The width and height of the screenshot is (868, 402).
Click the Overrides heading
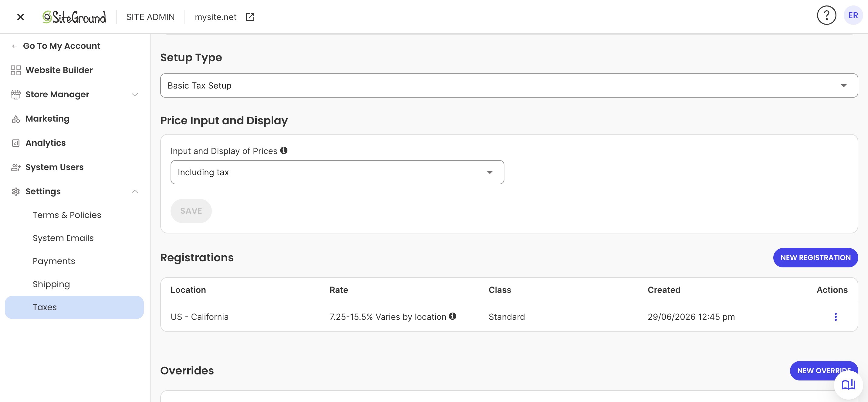(x=187, y=371)
